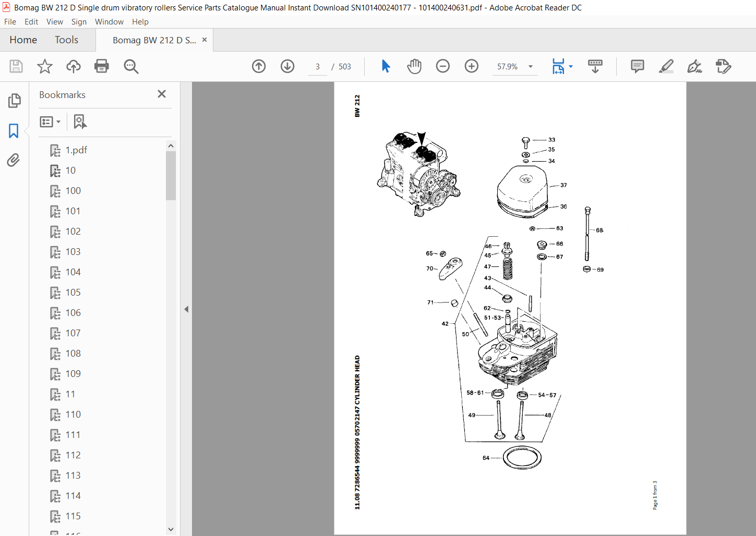Close the Bomag document tab
Screen dimensions: 756x536
pos(205,40)
